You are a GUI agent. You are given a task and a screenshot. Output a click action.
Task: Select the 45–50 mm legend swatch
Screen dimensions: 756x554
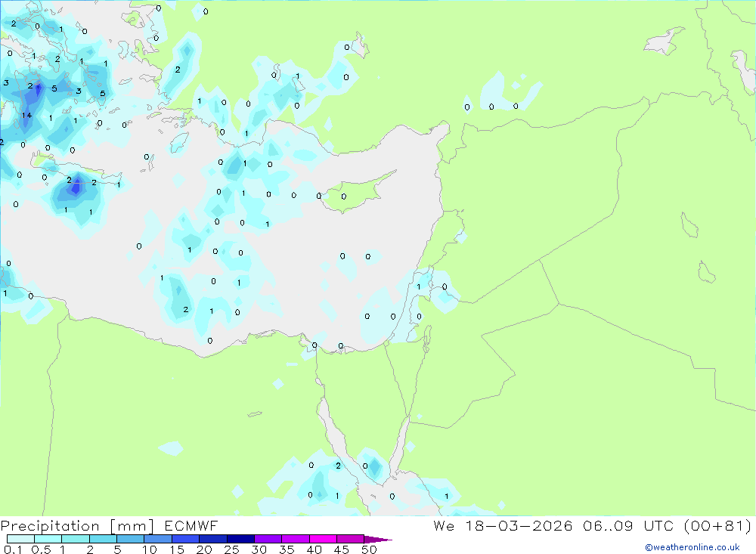[x=350, y=539]
